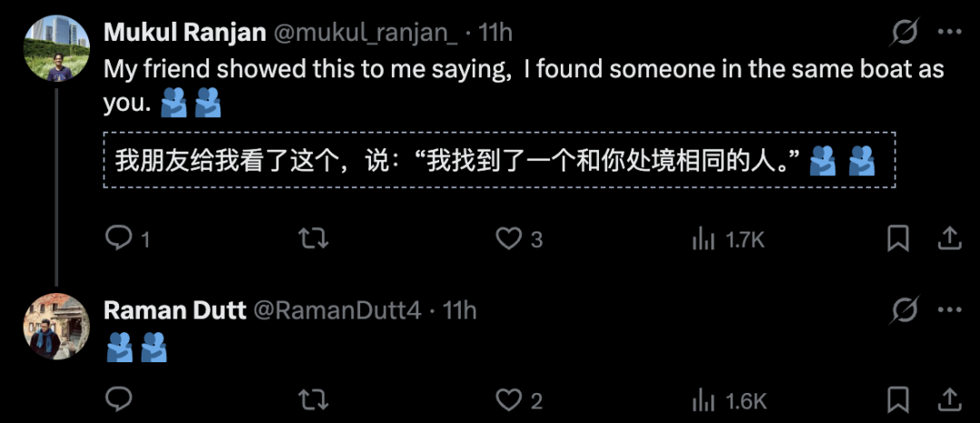
Task: View analytics for Mukul's 1.7K views
Action: click(x=702, y=239)
